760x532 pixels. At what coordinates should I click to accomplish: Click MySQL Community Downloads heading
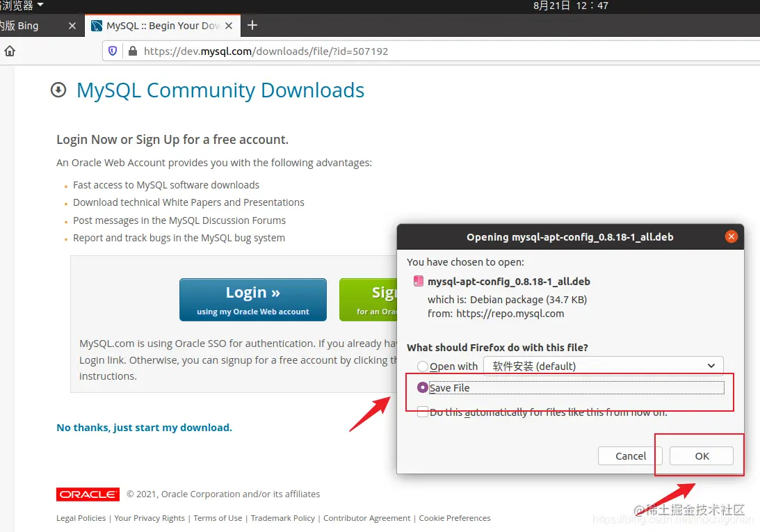pos(220,90)
